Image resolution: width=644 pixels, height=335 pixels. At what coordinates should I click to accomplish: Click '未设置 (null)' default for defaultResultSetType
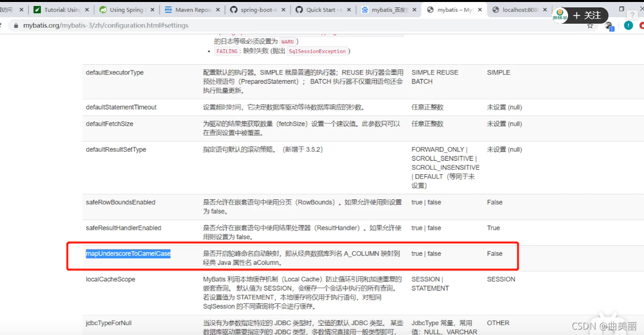click(504, 149)
